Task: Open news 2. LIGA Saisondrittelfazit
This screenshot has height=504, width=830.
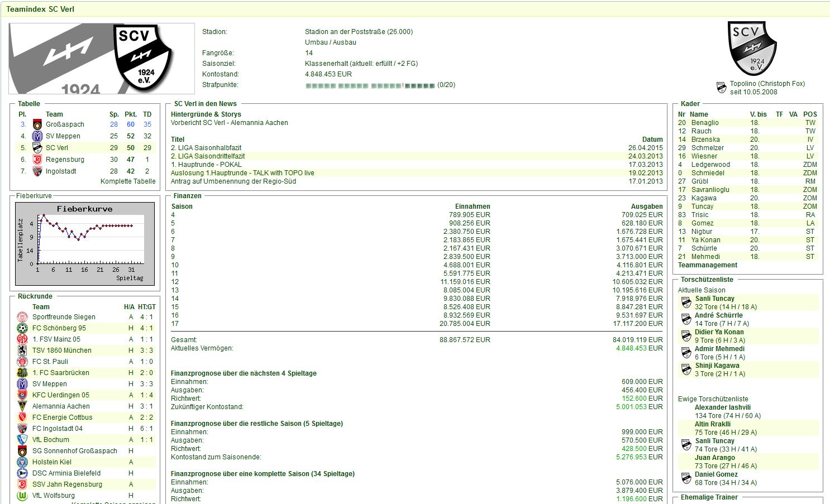Action: point(208,156)
